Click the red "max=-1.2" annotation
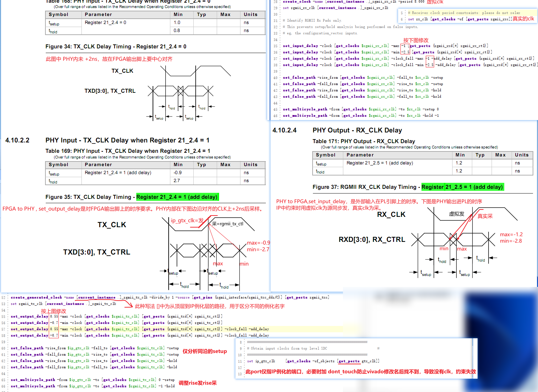 coord(511,235)
